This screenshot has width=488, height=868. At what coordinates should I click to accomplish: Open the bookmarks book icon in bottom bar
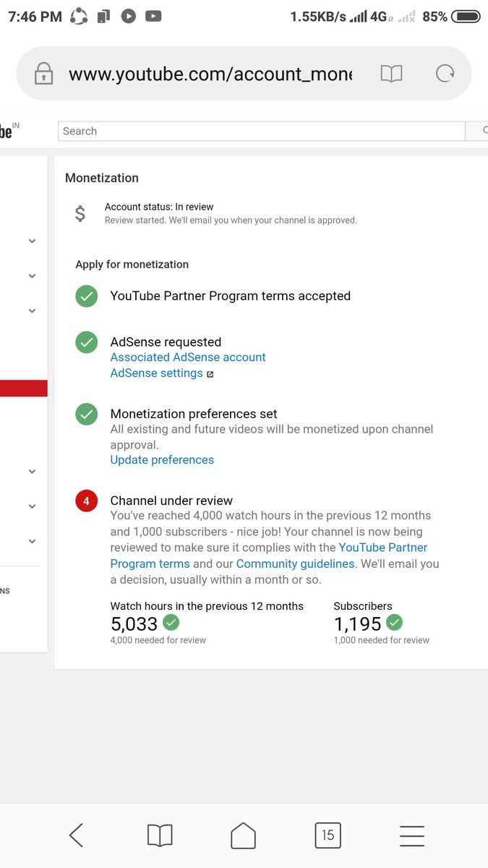(160, 835)
